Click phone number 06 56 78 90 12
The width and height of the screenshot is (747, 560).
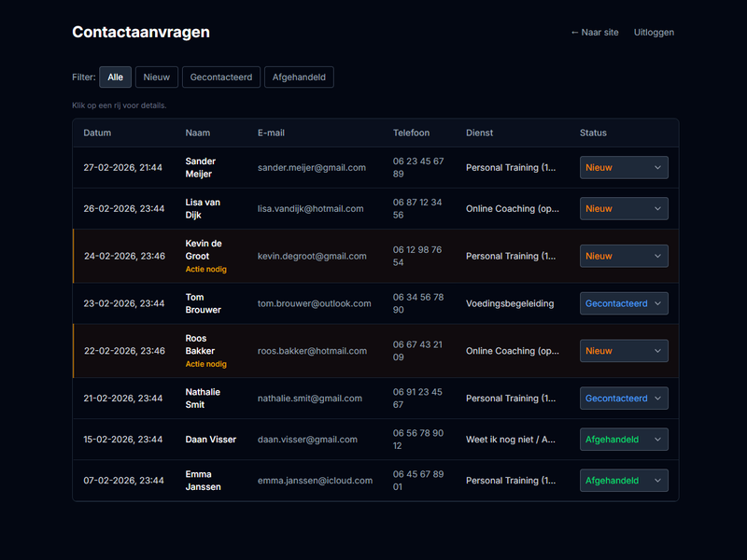pos(418,440)
